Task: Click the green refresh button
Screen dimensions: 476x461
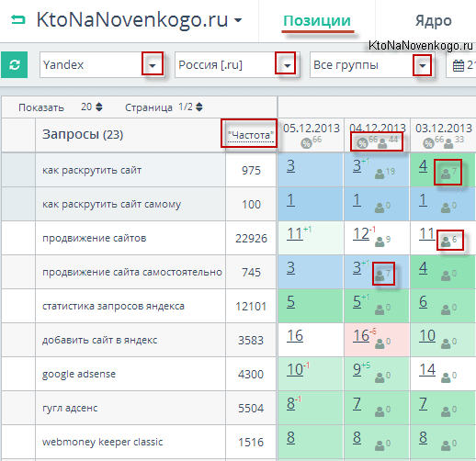Action: coord(15,64)
